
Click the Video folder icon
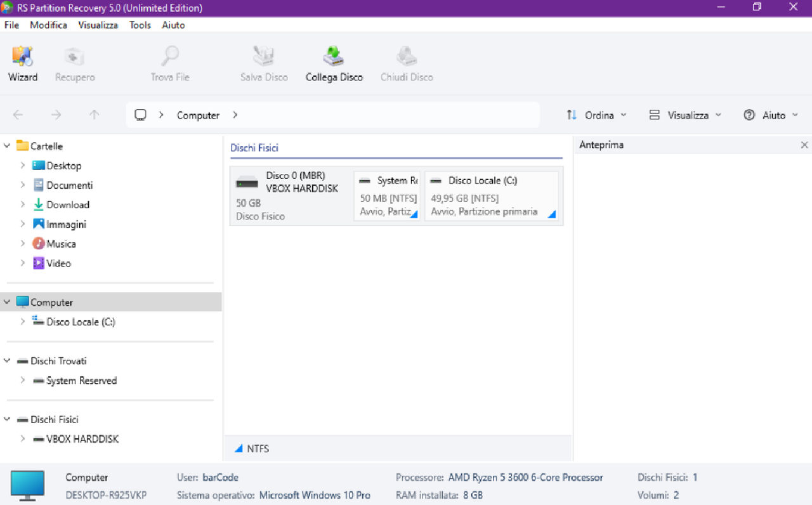[x=39, y=263]
